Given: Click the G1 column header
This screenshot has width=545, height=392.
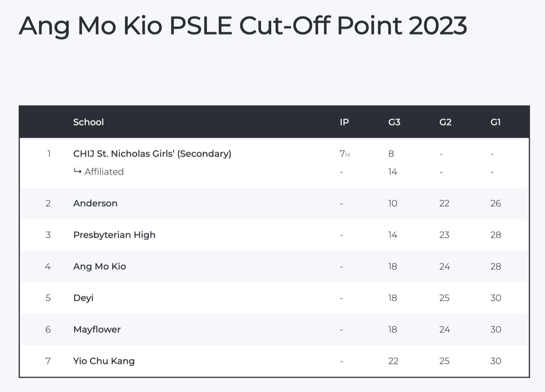Looking at the screenshot, I should pos(495,122).
